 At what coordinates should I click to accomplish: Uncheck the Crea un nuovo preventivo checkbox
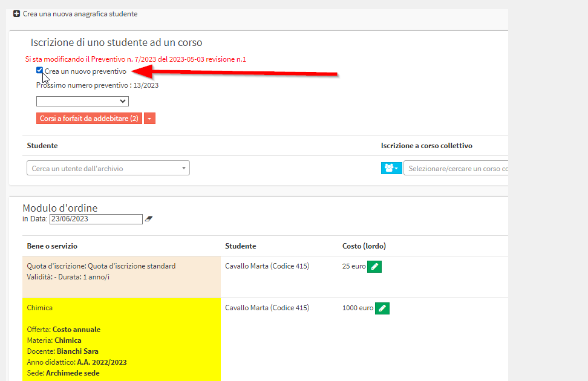pyautogui.click(x=39, y=70)
